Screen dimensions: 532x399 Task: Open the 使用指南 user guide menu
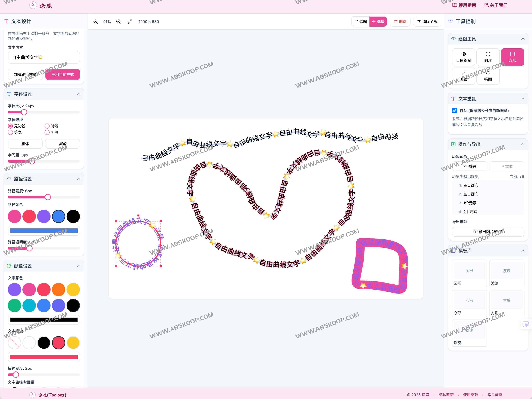464,5
